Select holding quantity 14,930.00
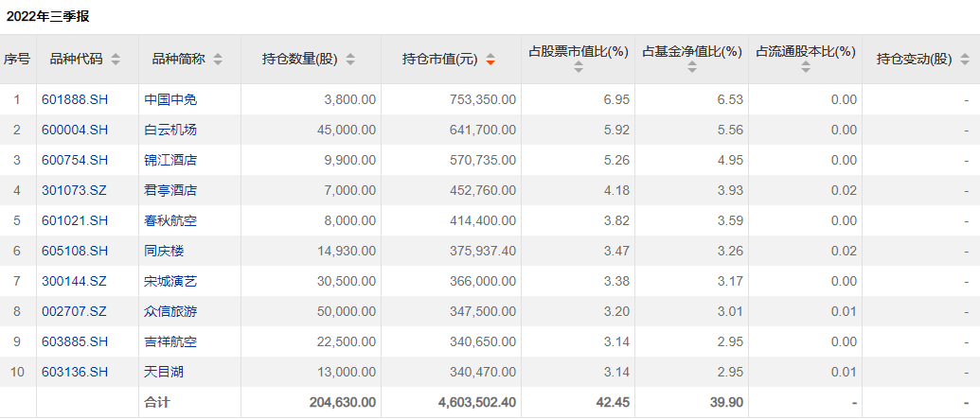980x419 pixels. tap(347, 251)
